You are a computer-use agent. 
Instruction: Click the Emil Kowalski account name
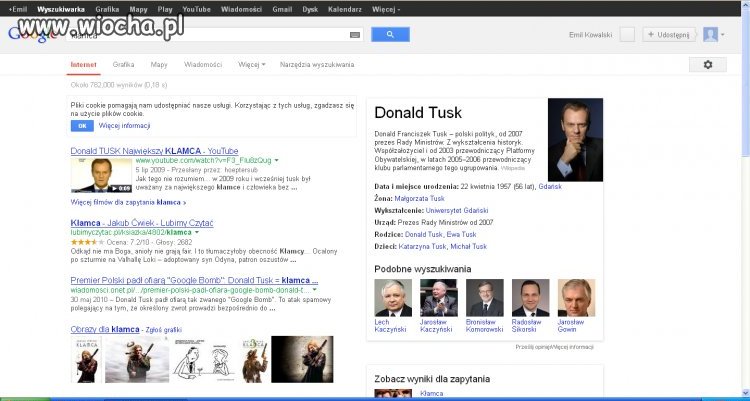pos(591,35)
